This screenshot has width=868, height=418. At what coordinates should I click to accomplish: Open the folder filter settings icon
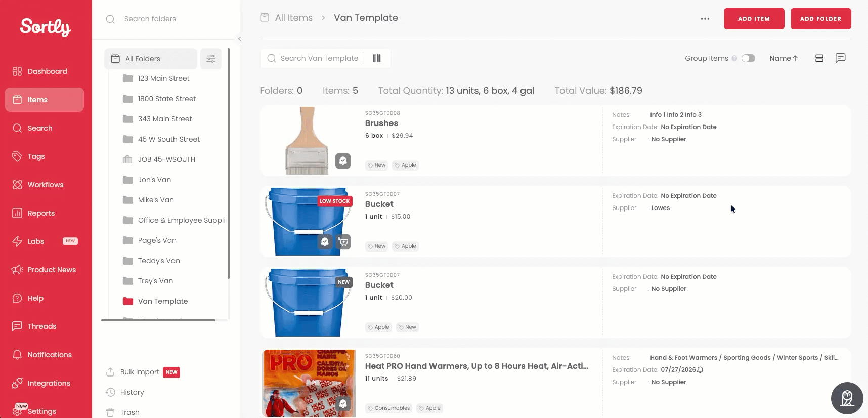[211, 59]
